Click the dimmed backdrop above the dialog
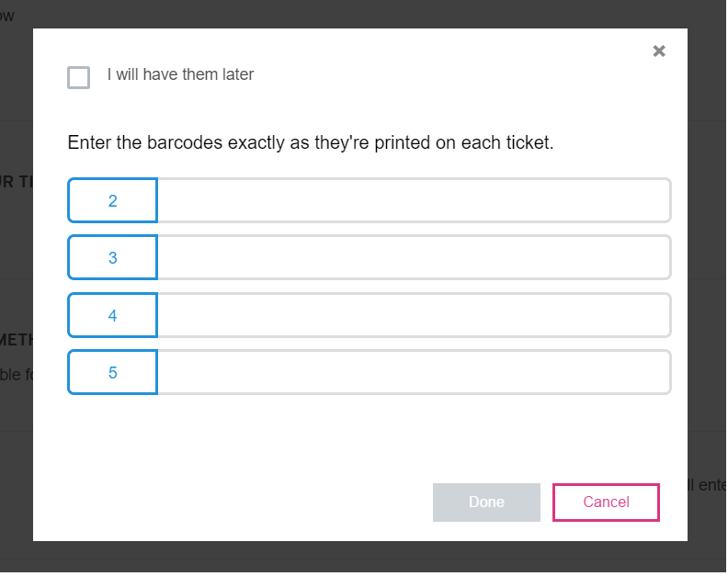The width and height of the screenshot is (728, 576). click(368, 13)
